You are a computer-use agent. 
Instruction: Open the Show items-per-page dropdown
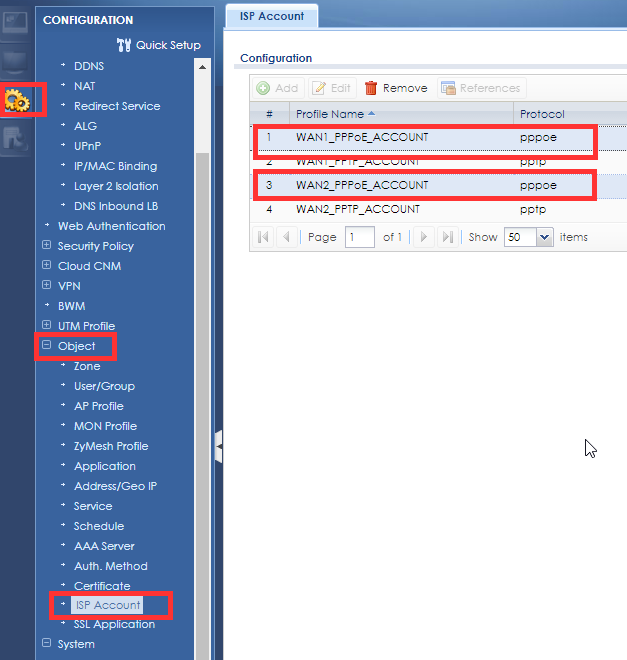(544, 237)
